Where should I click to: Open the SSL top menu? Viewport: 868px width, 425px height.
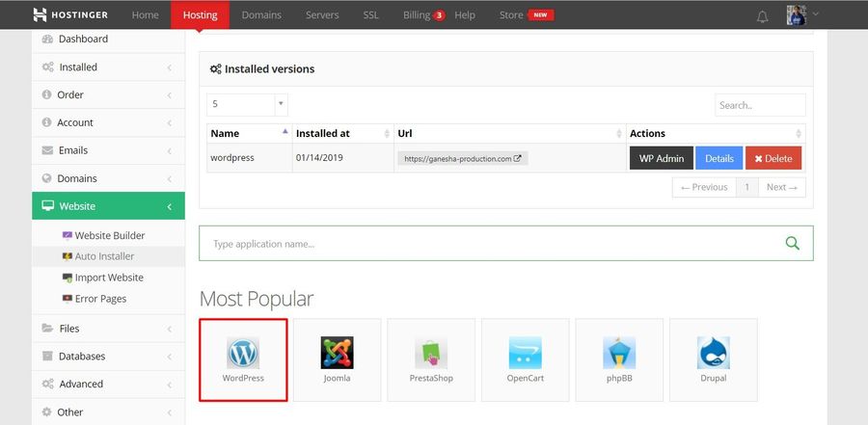[371, 15]
